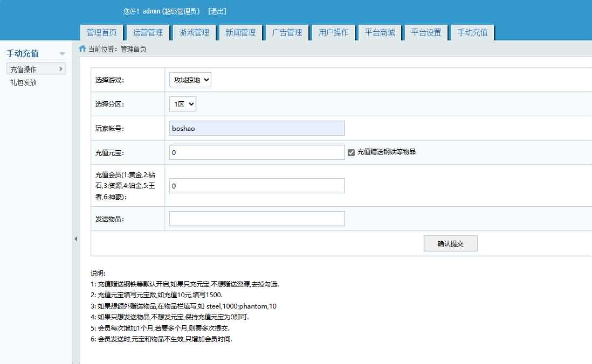Open the 新闻管理 tab
Image resolution: width=592 pixels, height=364 pixels.
click(240, 32)
